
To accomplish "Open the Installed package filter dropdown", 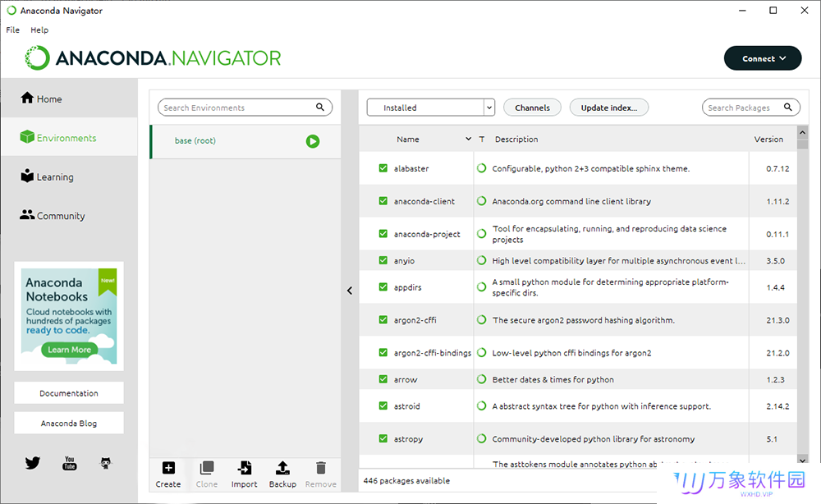I will (x=430, y=108).
